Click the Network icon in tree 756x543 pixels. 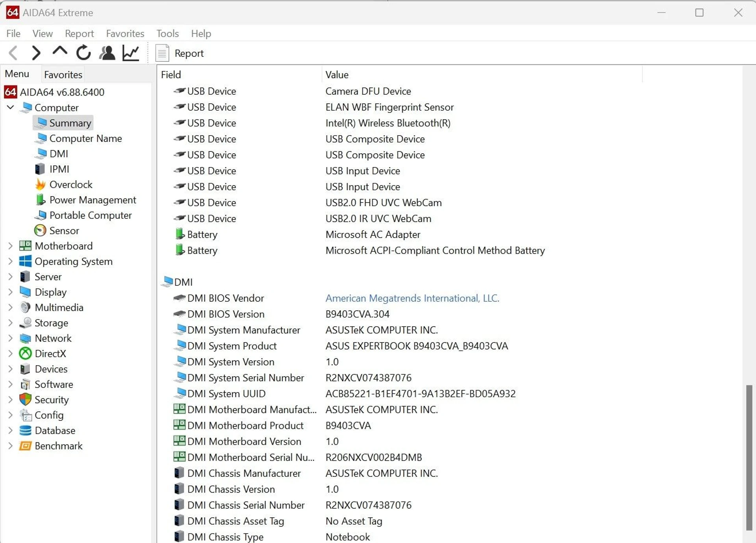pyautogui.click(x=25, y=338)
